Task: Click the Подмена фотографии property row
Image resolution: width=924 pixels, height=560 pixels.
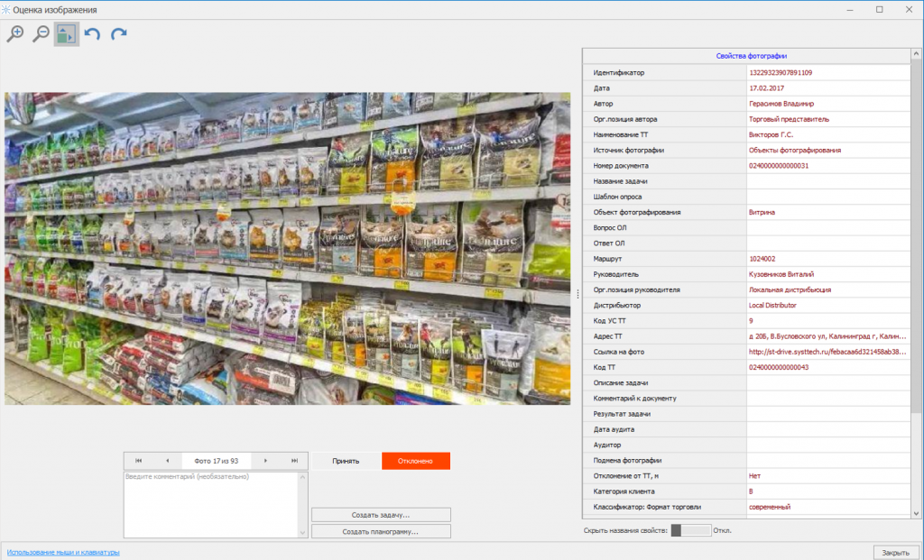Action: click(746, 461)
